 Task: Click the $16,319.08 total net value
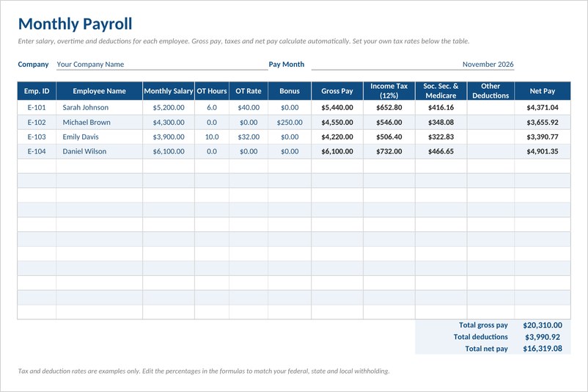pos(543,349)
